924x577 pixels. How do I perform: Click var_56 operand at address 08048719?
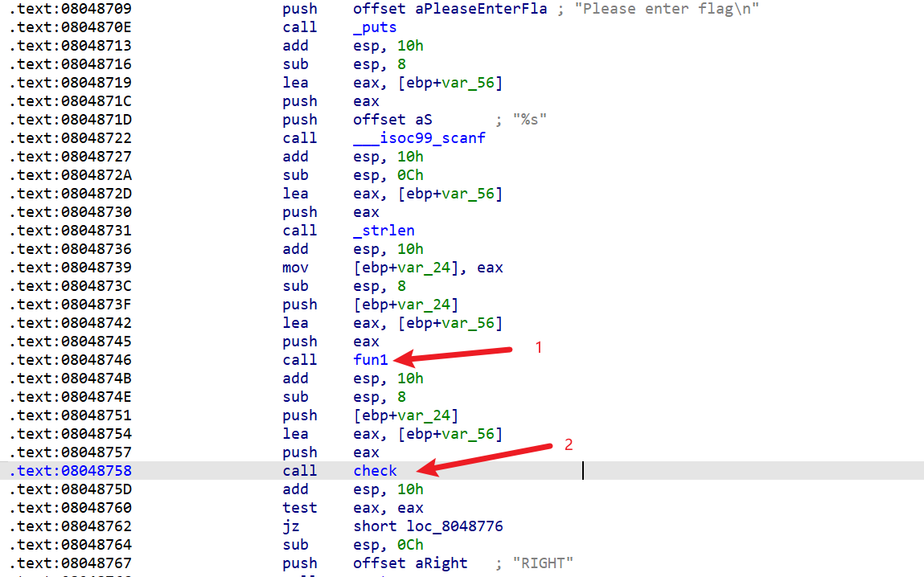468,83
